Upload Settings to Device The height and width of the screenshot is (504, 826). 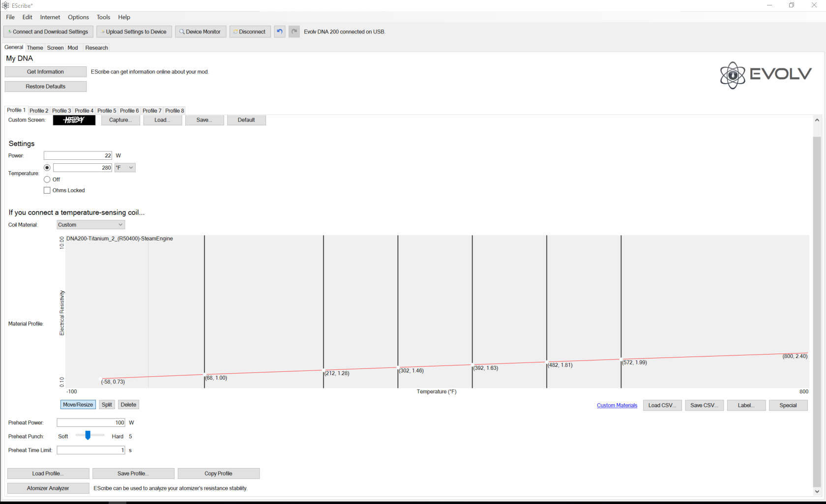[134, 31]
